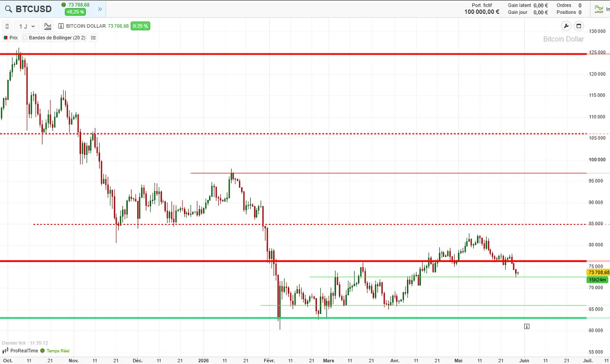Click the Prix color swatch
The width and height of the screenshot is (610, 364).
[6, 38]
